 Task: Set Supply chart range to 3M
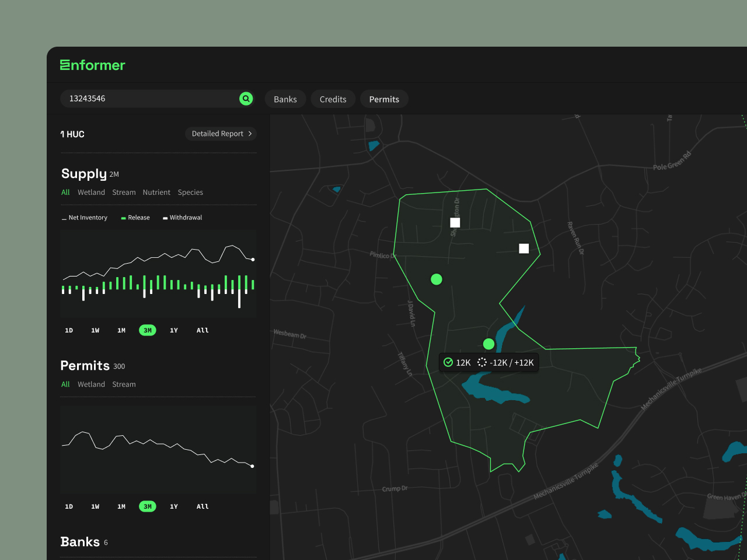coord(148,330)
